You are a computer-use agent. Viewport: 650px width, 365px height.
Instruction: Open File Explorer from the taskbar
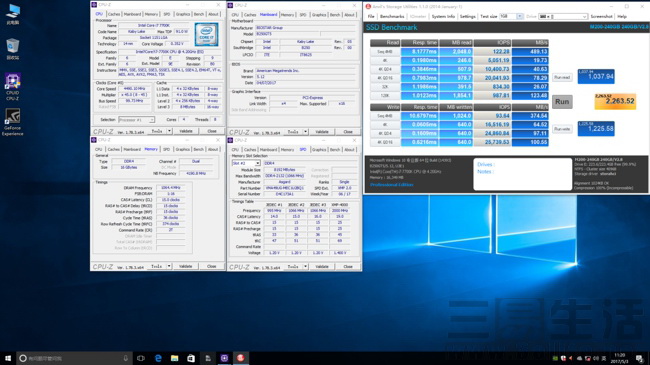click(175, 358)
